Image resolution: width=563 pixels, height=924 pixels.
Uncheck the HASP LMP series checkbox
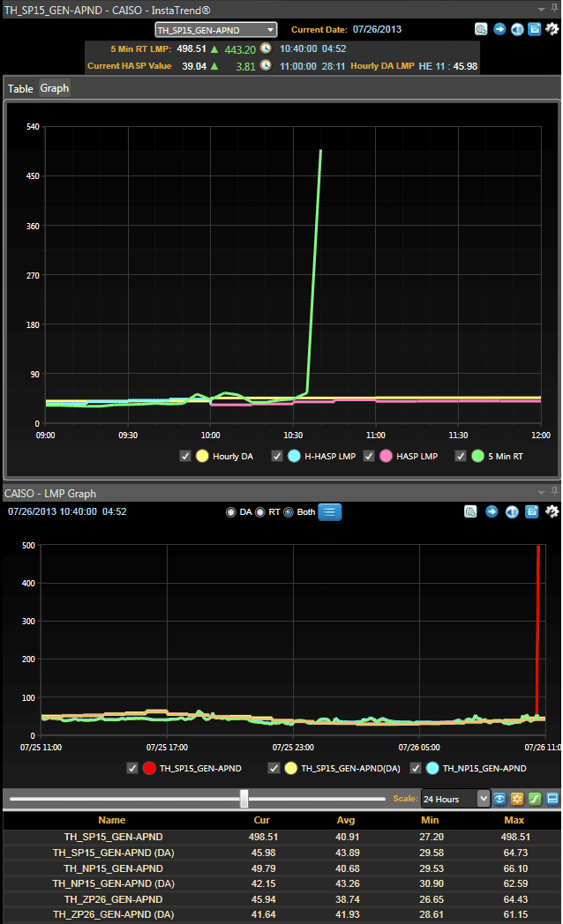(x=369, y=456)
